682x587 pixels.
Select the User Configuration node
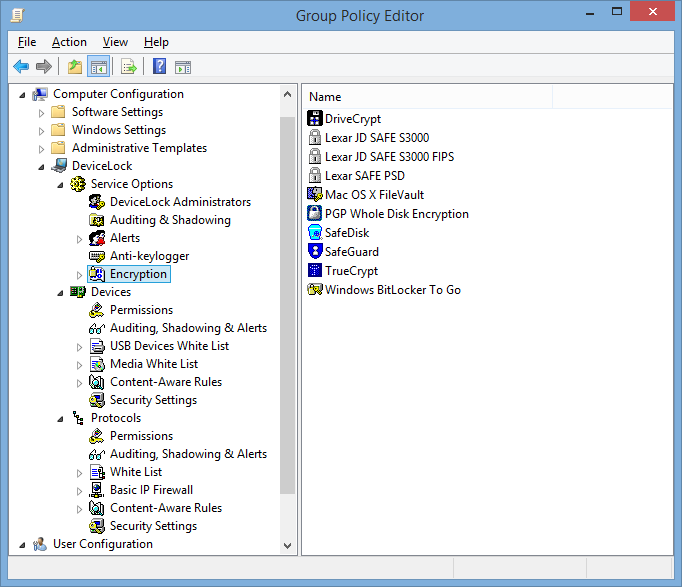point(103,544)
